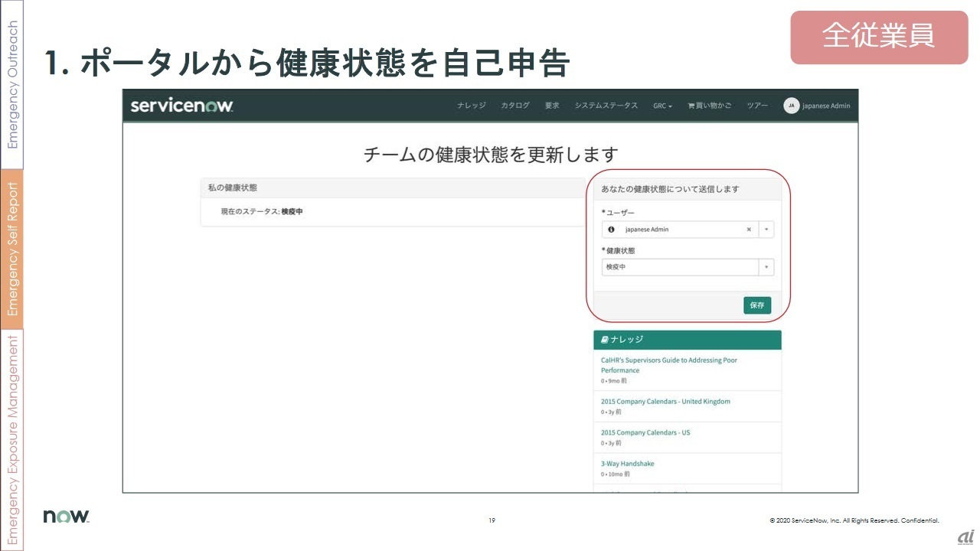Open the 3-Way Handshake knowledge article
The image size is (980, 551).
[x=627, y=464]
